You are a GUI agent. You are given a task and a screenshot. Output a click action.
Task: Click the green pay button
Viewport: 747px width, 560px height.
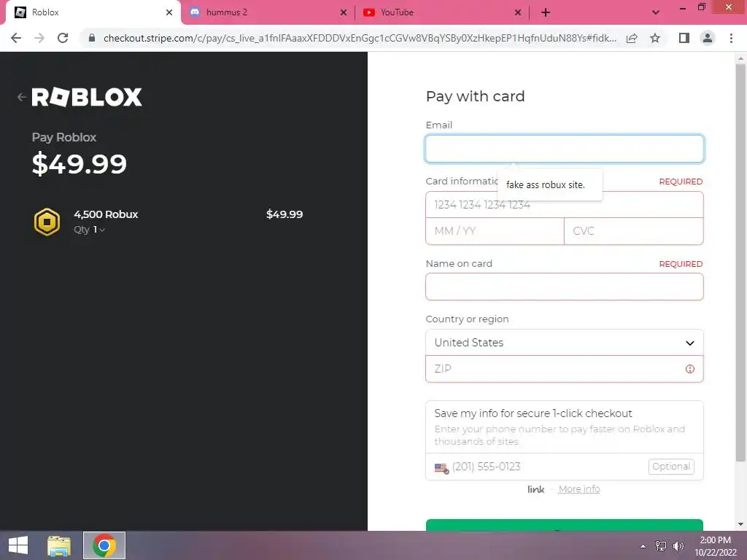[x=564, y=525]
